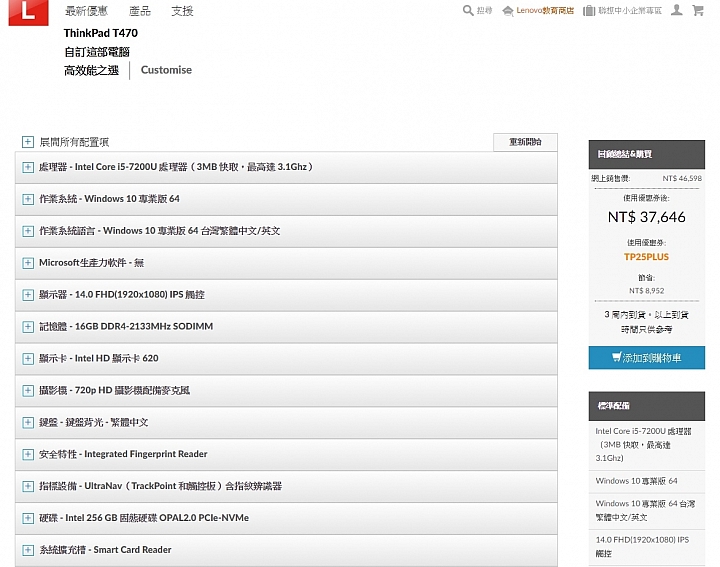The height and width of the screenshot is (567, 720).
Task: Click the TP25PLUS coupon code
Action: point(646,257)
